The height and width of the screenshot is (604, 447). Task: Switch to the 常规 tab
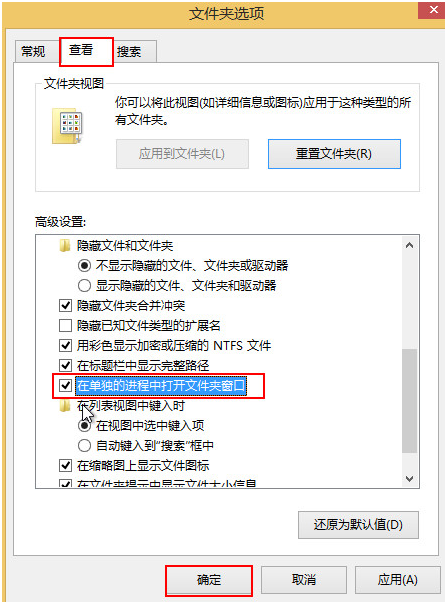pyautogui.click(x=34, y=51)
